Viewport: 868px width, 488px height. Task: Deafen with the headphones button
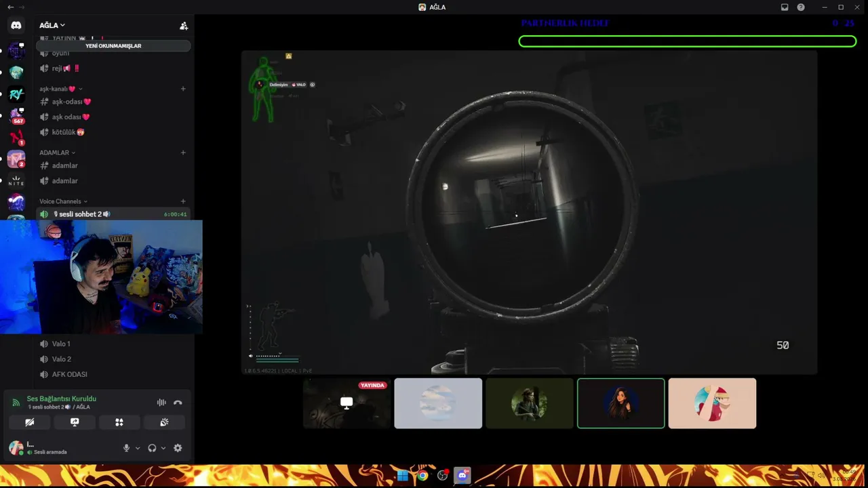click(152, 448)
